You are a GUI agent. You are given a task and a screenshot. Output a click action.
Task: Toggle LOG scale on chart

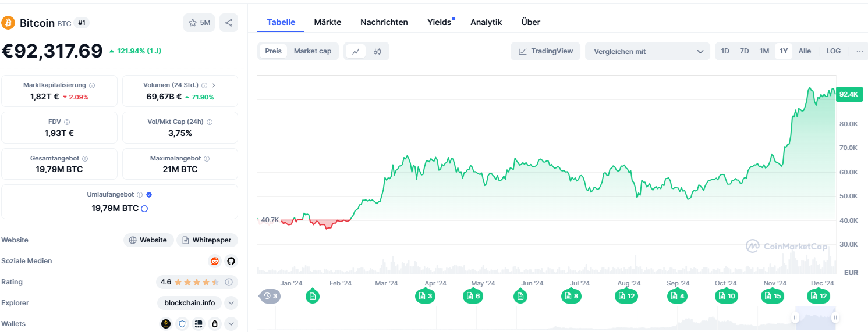point(833,51)
